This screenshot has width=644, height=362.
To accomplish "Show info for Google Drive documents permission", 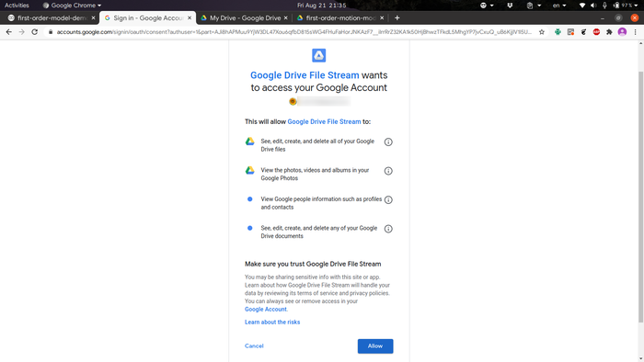I will click(x=388, y=229).
